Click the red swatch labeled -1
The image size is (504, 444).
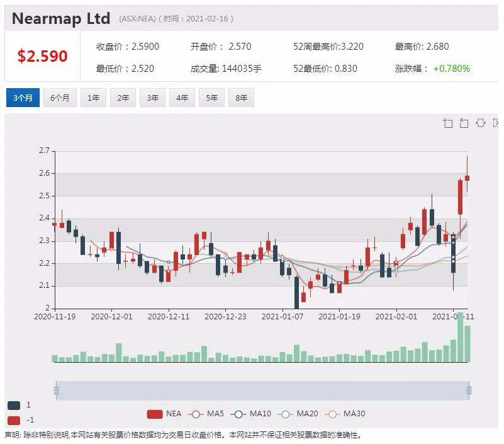point(14,420)
